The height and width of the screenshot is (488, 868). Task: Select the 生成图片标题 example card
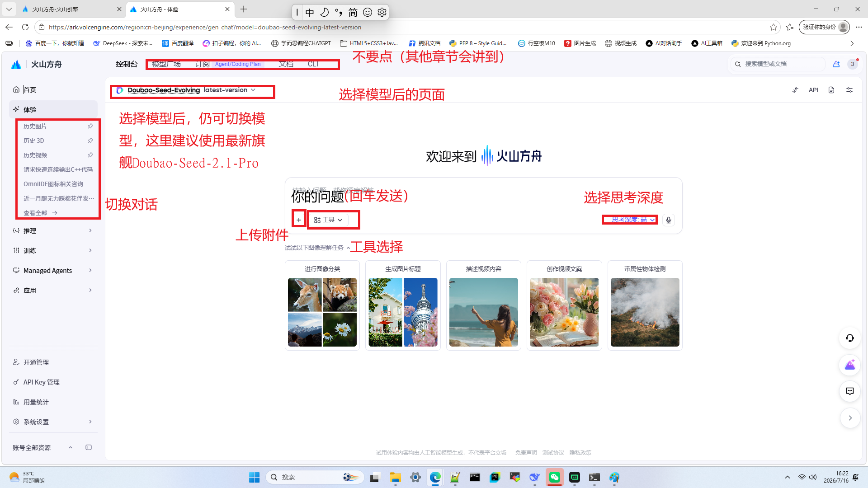pyautogui.click(x=403, y=305)
